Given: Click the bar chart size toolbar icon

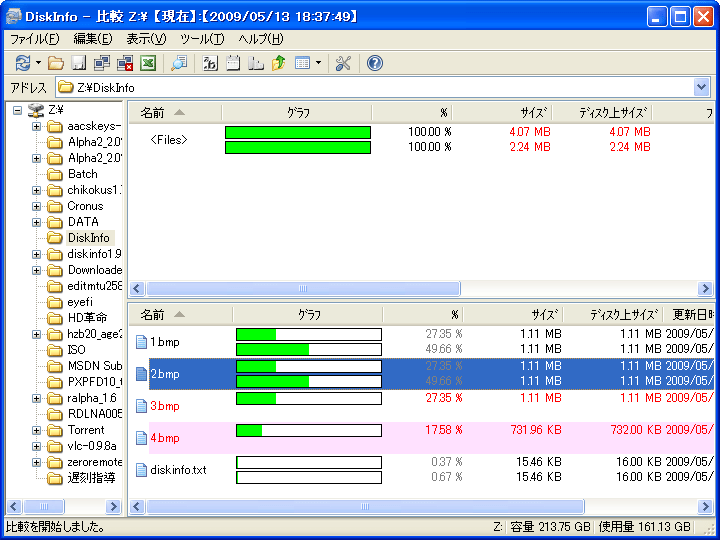Looking at the screenshot, I should click(x=256, y=63).
